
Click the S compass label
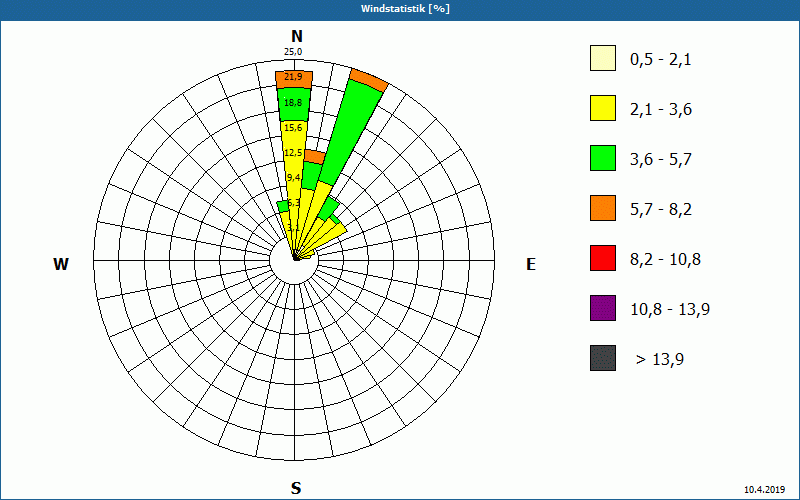click(x=296, y=488)
